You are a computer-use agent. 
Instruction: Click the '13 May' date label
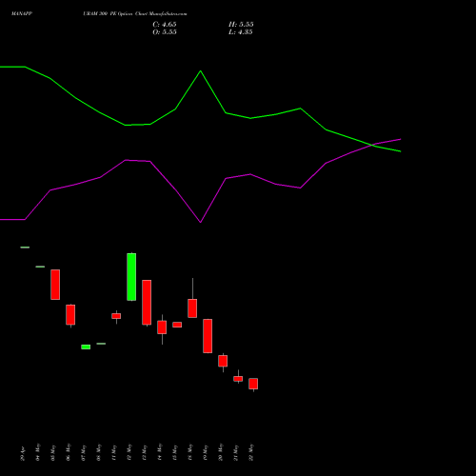(145, 452)
